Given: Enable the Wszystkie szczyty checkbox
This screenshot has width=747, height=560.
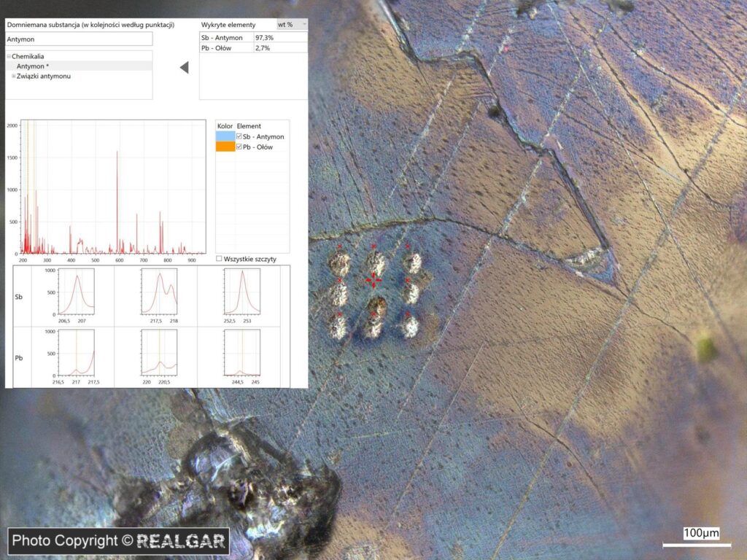Looking at the screenshot, I should coord(219,259).
